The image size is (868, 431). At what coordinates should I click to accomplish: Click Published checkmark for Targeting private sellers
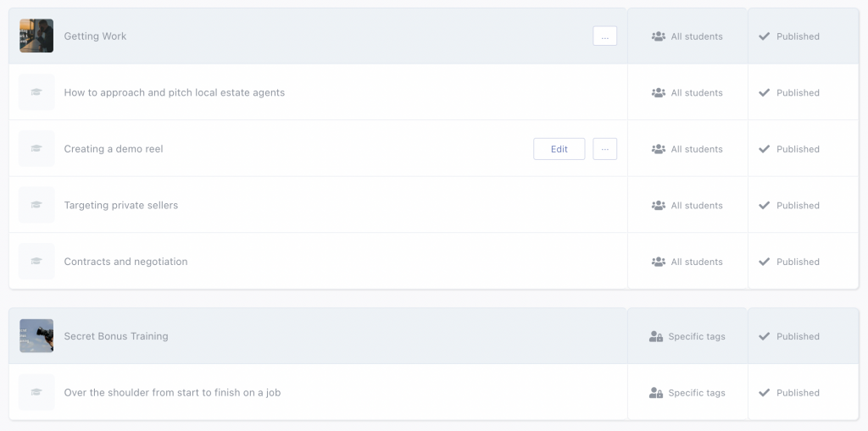(765, 205)
